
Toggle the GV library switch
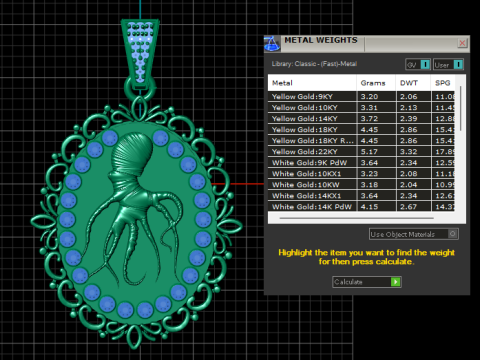pyautogui.click(x=418, y=64)
